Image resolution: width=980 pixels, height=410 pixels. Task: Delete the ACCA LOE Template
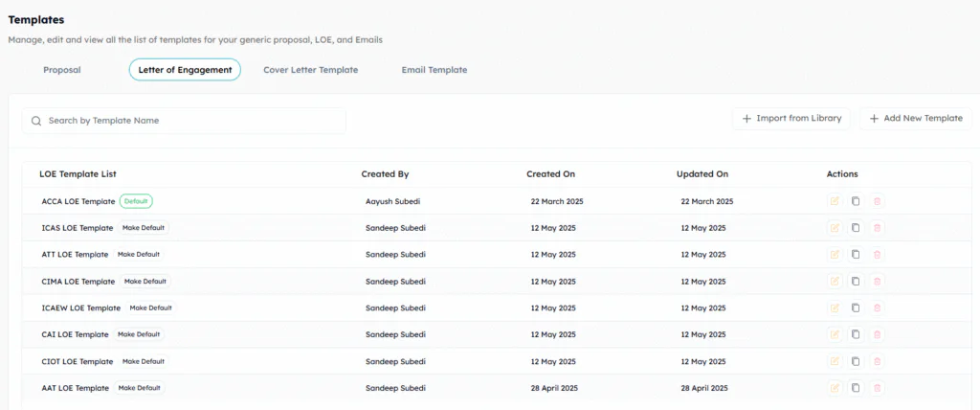pos(878,201)
